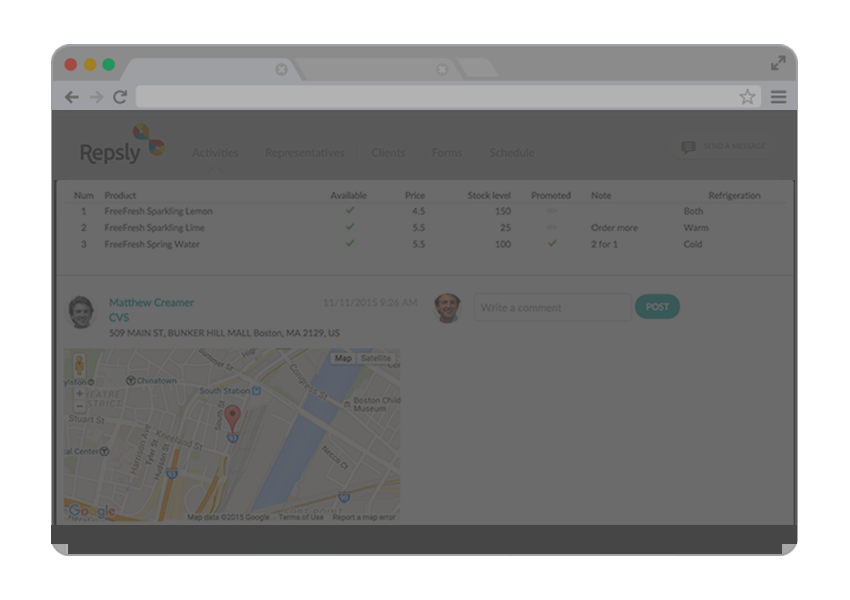Toggle the Promoted switch for FreeFresh Sparkling Lime

point(551,227)
